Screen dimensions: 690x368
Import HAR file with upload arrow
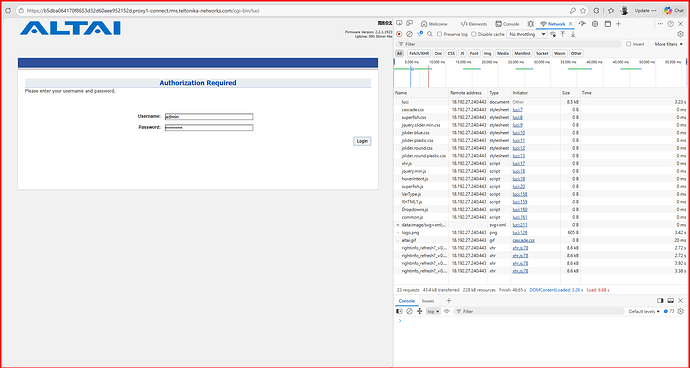[562, 34]
